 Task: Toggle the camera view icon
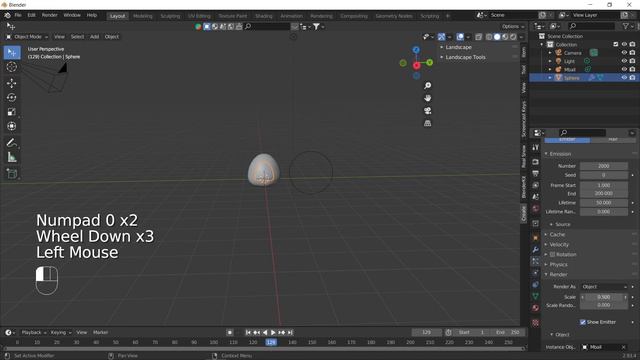click(427, 111)
